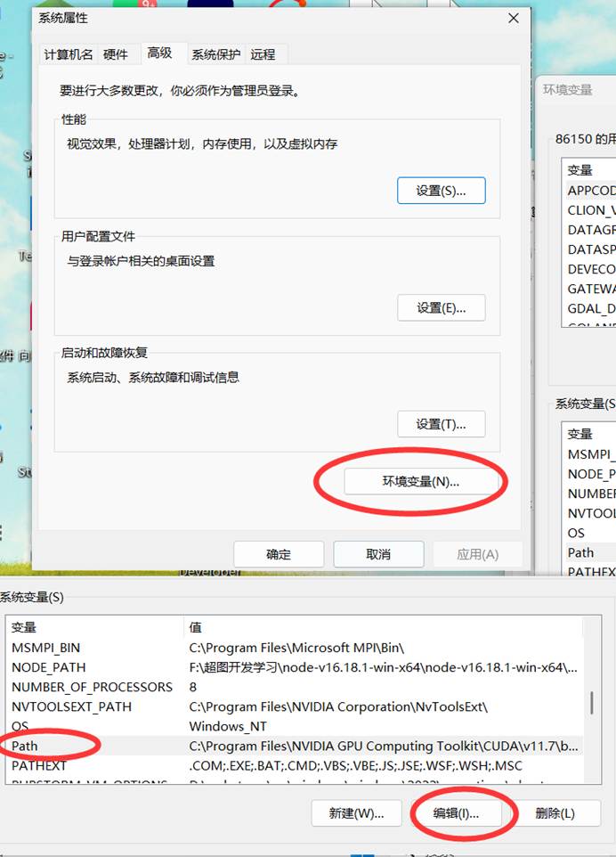Open startup and recovery 设置(T)... button
Viewport: 616px width, 857px height.
click(x=441, y=424)
